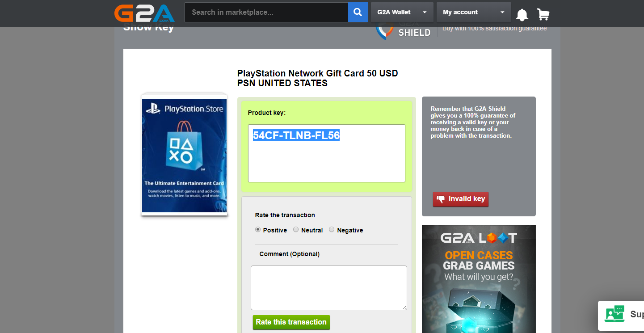This screenshot has width=644, height=333.
Task: Click the G2A Shield guarantee note
Action: (473, 122)
